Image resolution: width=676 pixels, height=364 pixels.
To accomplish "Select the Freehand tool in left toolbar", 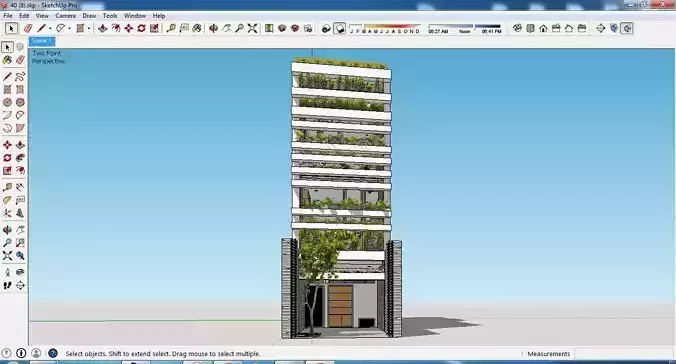I will (20, 77).
